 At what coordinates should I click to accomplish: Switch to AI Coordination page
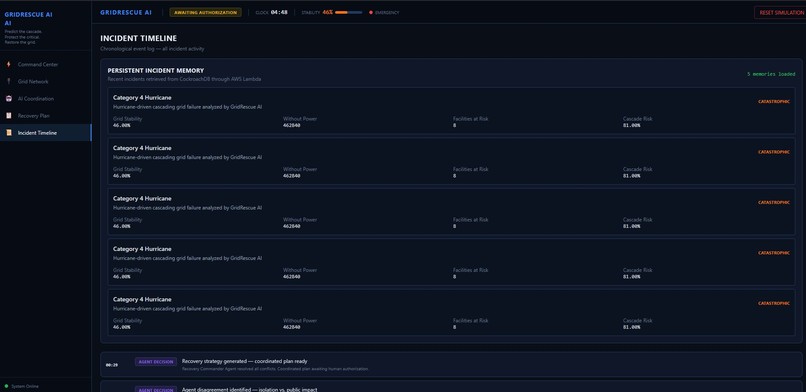46,99
